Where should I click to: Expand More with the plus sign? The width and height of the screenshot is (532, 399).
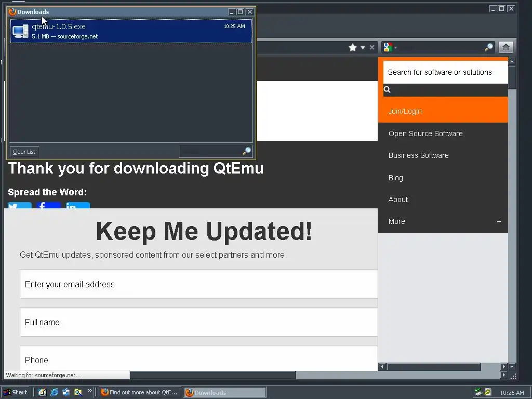499,221
